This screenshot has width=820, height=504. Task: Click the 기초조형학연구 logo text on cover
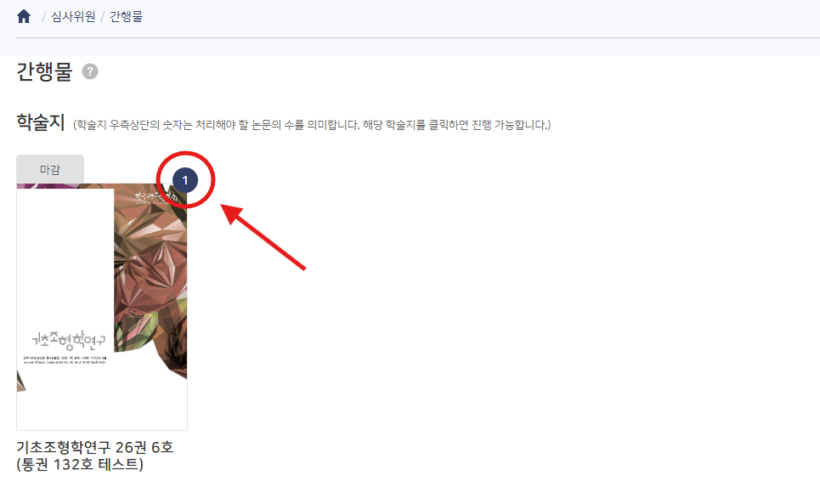69,340
